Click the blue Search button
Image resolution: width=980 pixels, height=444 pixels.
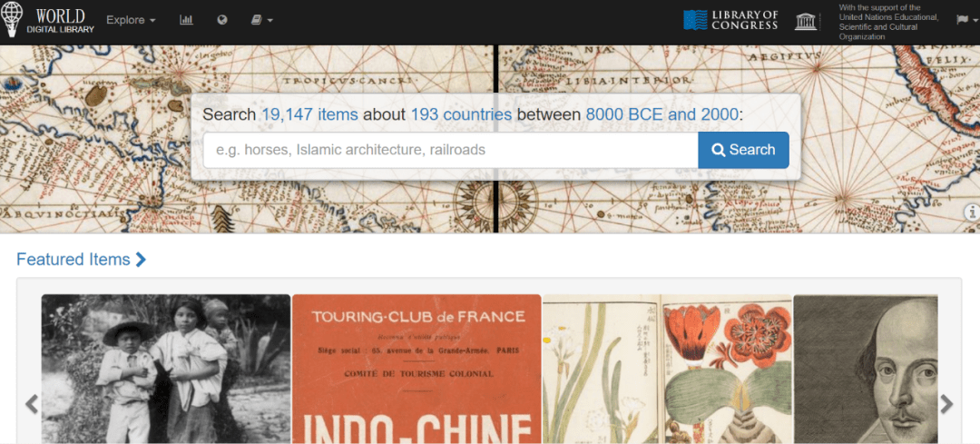pyautogui.click(x=744, y=150)
